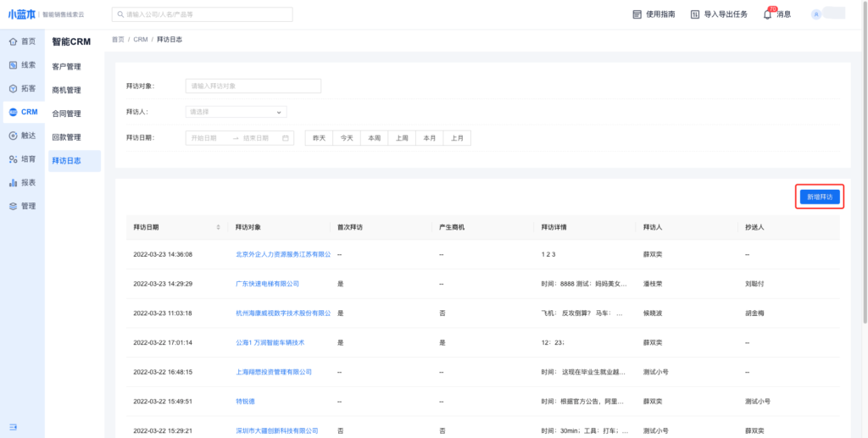Switch to 商机管理 menu item
The height and width of the screenshot is (438, 868).
[66, 91]
